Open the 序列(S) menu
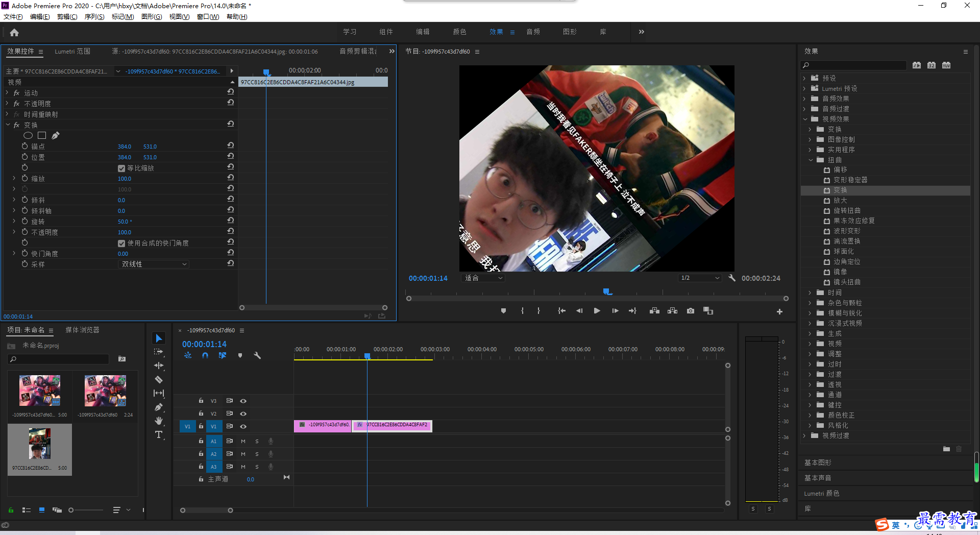Image resolution: width=980 pixels, height=535 pixels. pyautogui.click(x=94, y=17)
